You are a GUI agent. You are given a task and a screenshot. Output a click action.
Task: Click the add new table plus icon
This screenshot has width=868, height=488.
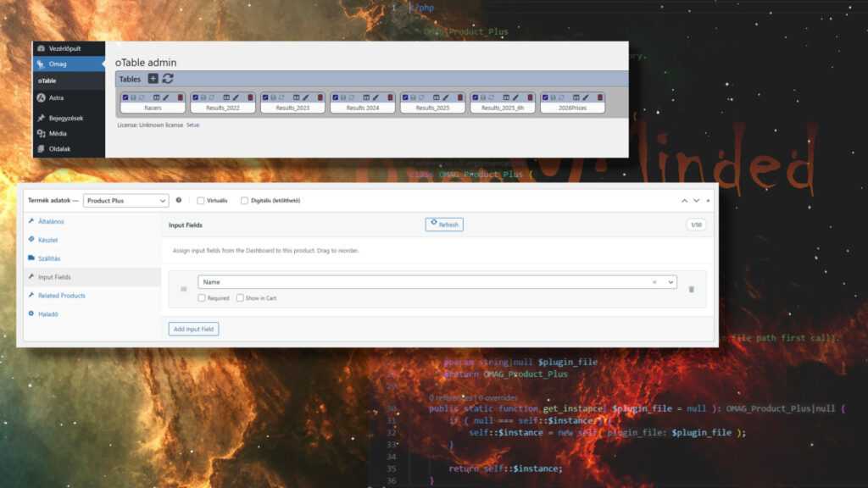pos(153,78)
